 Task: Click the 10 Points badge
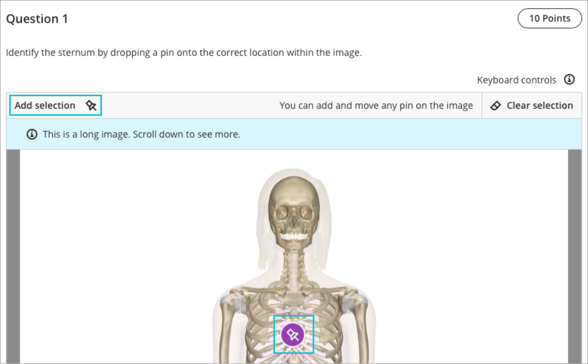[550, 18]
